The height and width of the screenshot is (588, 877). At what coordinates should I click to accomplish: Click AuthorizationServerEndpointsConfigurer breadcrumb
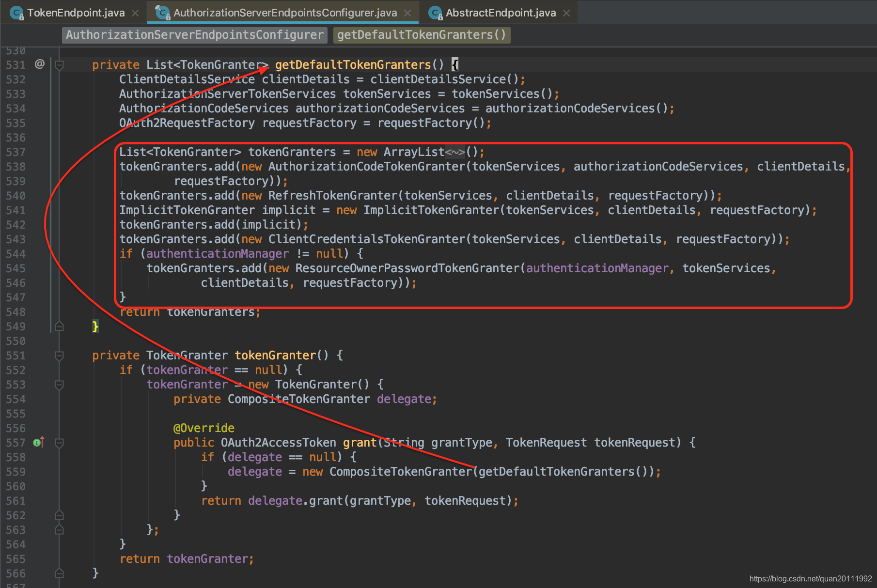195,35
